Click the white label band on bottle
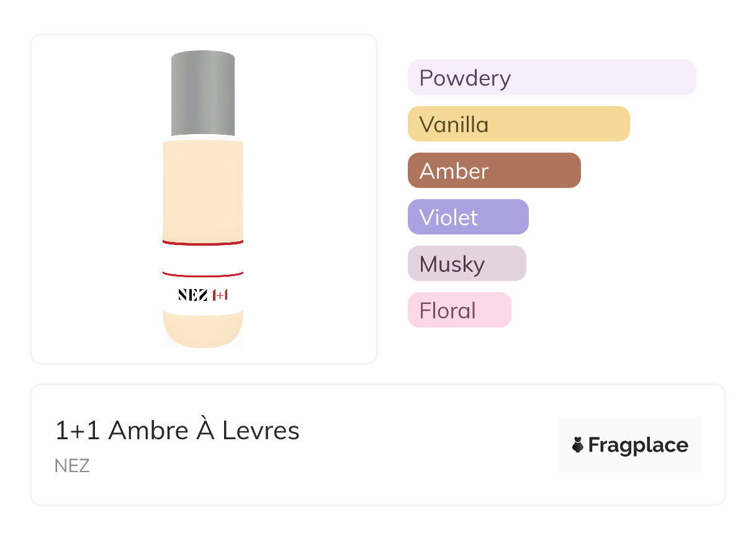The height and width of the screenshot is (536, 756). pos(203,258)
